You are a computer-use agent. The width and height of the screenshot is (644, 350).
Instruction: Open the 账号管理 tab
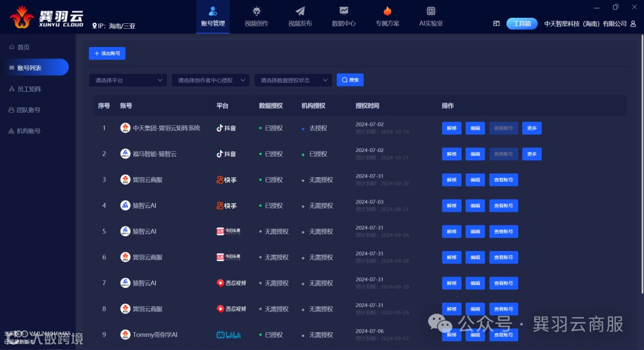click(213, 17)
